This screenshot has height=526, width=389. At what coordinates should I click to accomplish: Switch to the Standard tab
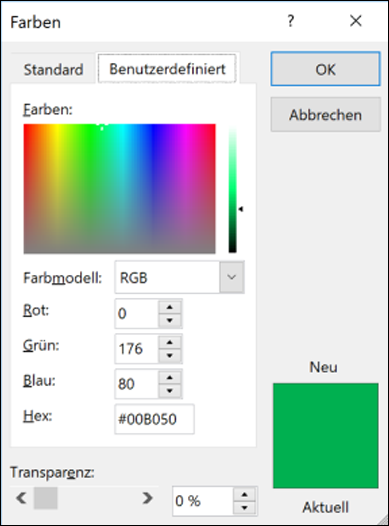53,70
